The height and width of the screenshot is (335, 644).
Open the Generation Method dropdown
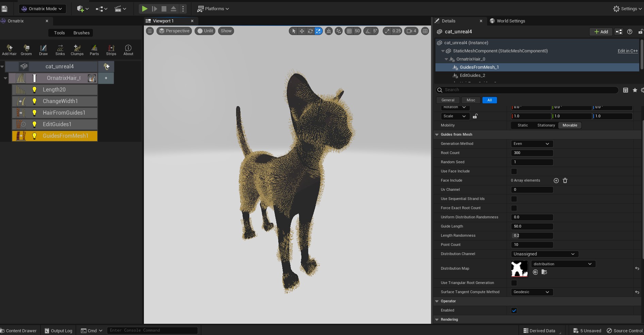[x=531, y=144]
